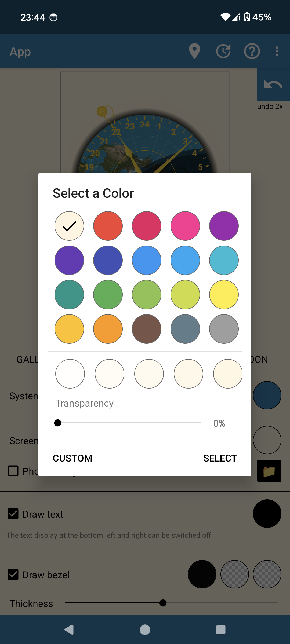Select the brown color swatch

coord(147,329)
